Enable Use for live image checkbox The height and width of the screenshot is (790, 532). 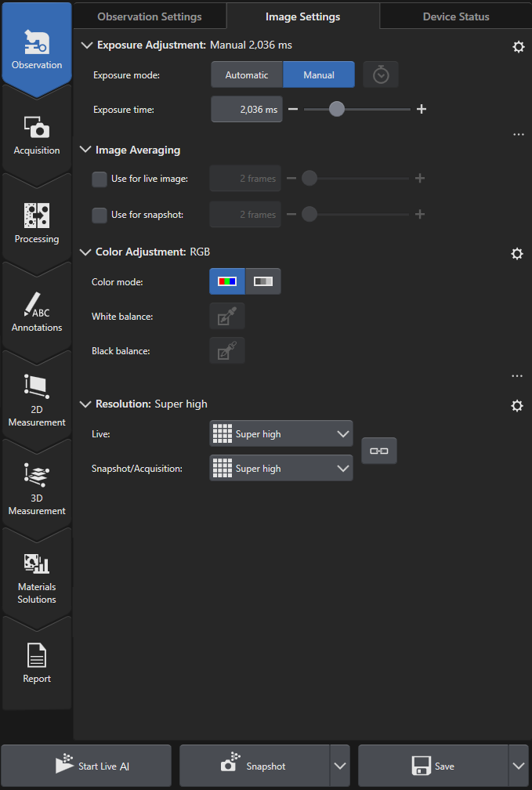100,179
